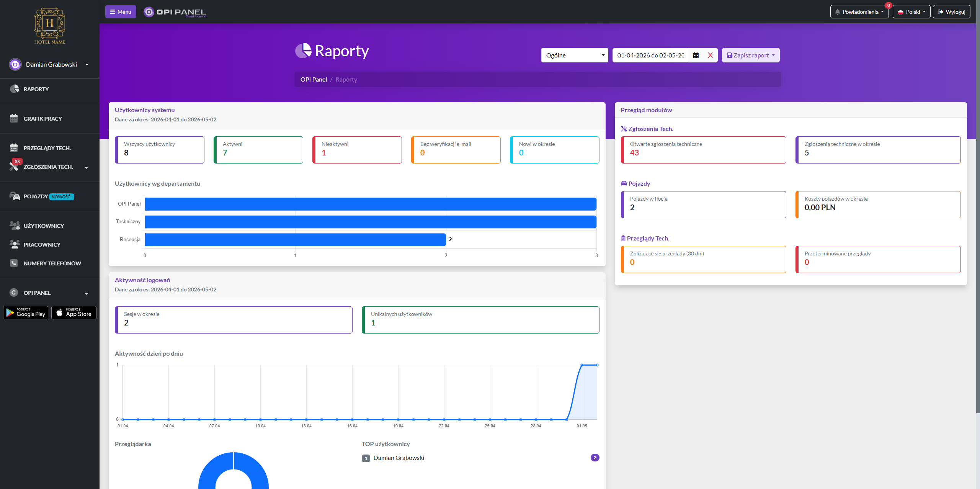Click the Przeterminowane przeglądy card
Viewport: 980px width, 489px height.
point(878,259)
